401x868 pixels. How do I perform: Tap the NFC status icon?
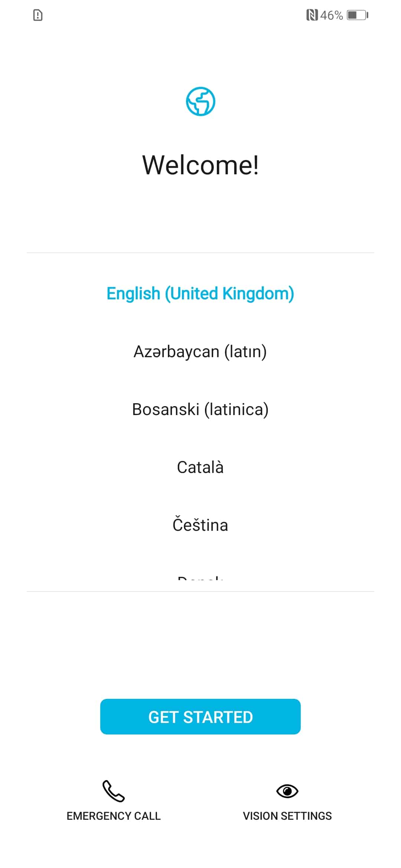pyautogui.click(x=312, y=15)
